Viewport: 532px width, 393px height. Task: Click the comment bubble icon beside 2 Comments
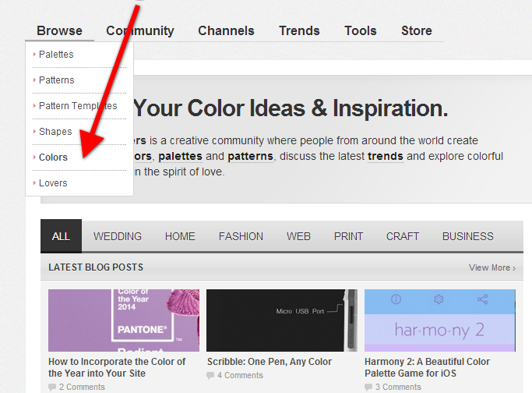52,388
